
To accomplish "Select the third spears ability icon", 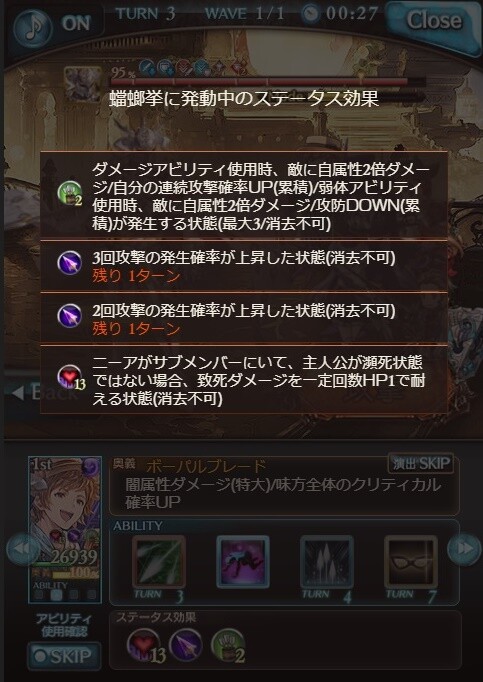I will pos(327,562).
